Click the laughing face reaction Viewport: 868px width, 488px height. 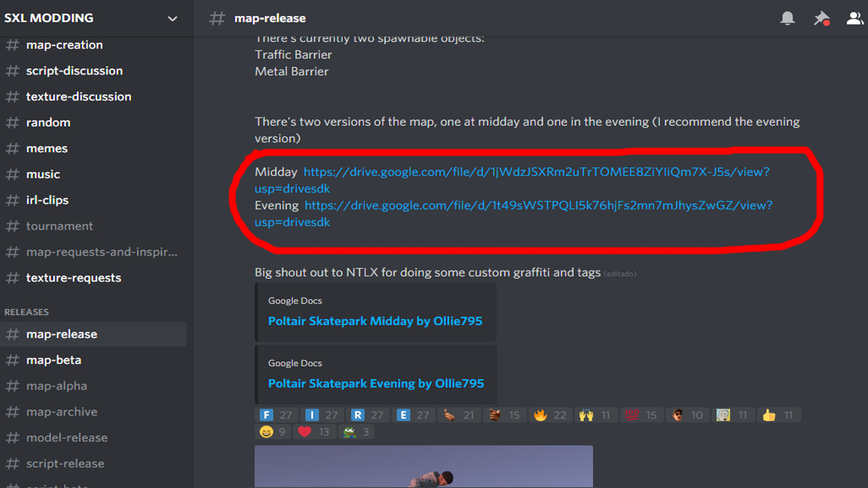pyautogui.click(x=273, y=432)
